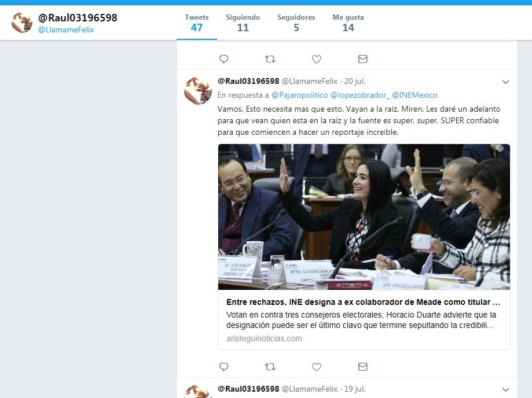
Task: Click the aristeguinoticias.com source link
Action: click(264, 338)
